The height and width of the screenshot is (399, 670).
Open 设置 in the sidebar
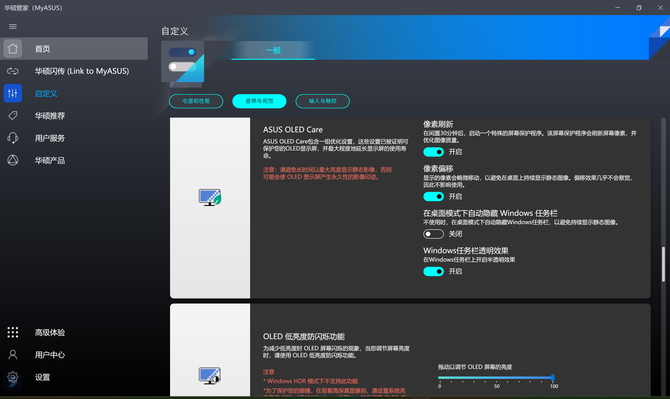pyautogui.click(x=74, y=377)
